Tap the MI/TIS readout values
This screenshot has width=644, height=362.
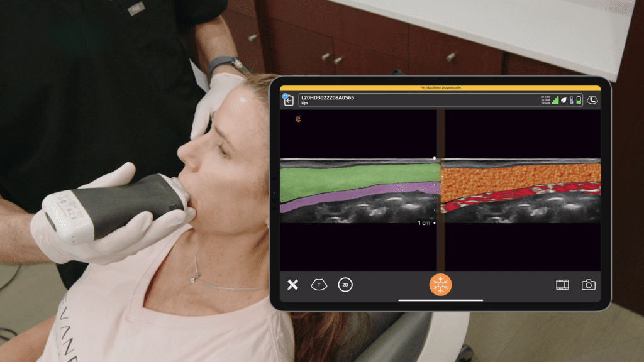545,100
